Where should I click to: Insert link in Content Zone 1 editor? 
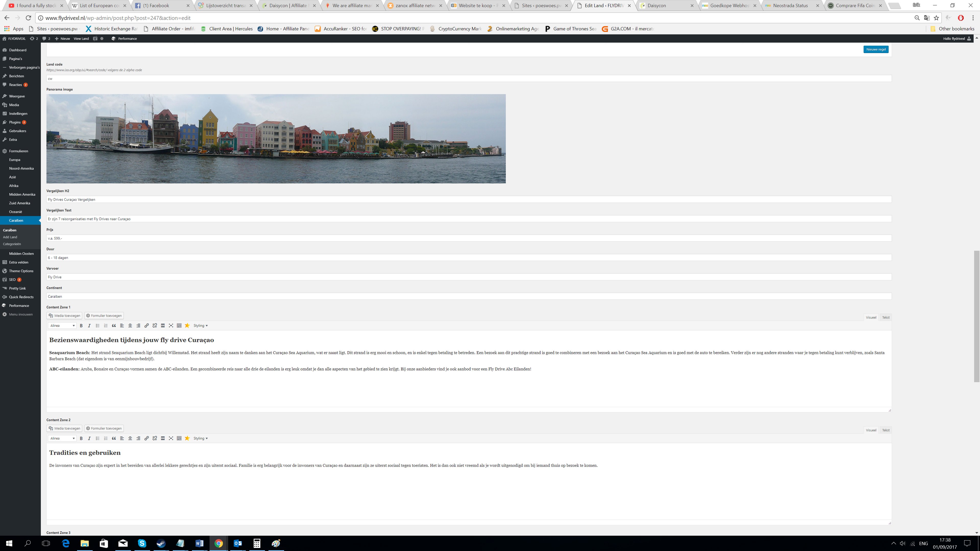[147, 325]
